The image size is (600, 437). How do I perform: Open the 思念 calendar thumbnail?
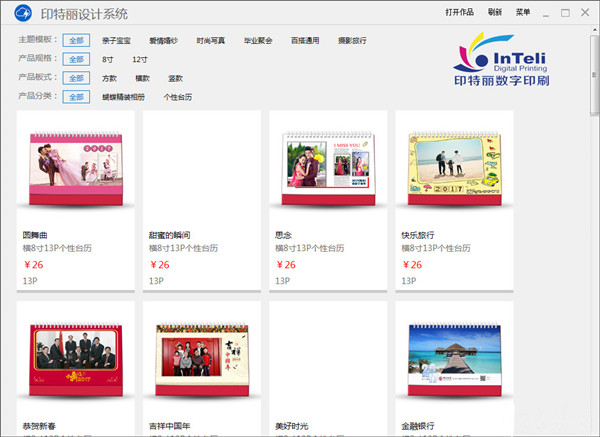tap(328, 169)
